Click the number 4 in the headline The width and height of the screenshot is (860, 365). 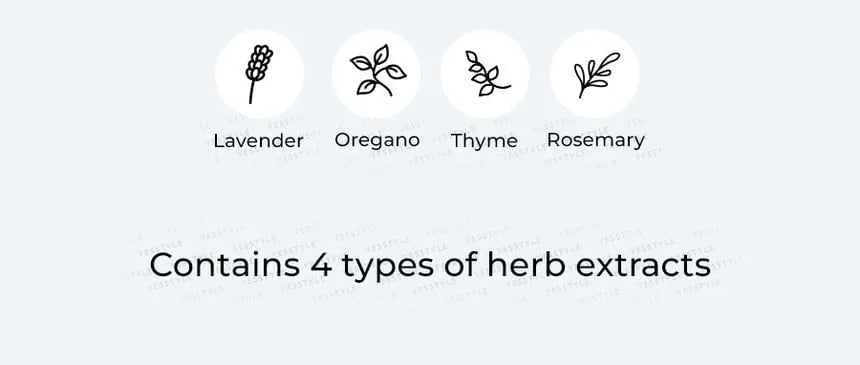point(322,265)
